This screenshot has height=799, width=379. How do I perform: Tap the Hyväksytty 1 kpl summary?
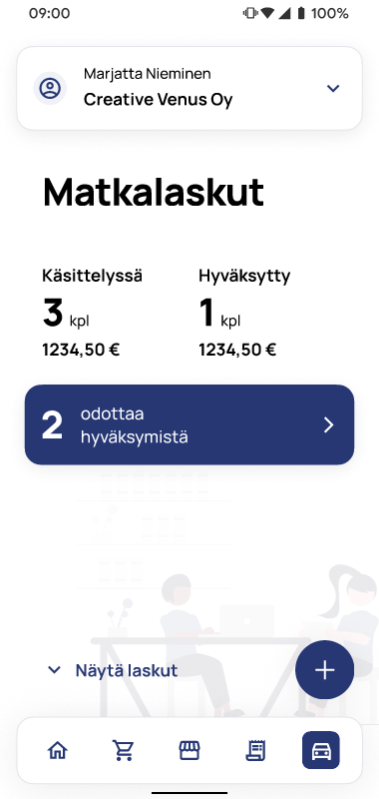245,313
